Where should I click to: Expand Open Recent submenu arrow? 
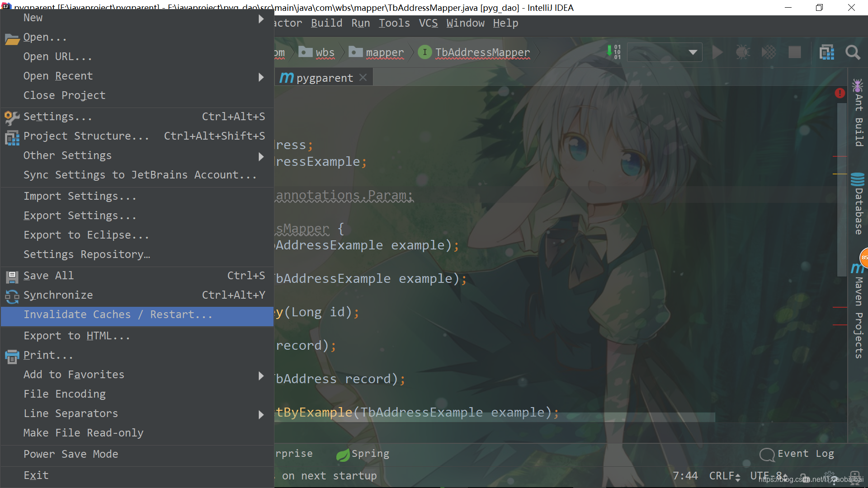pos(261,77)
